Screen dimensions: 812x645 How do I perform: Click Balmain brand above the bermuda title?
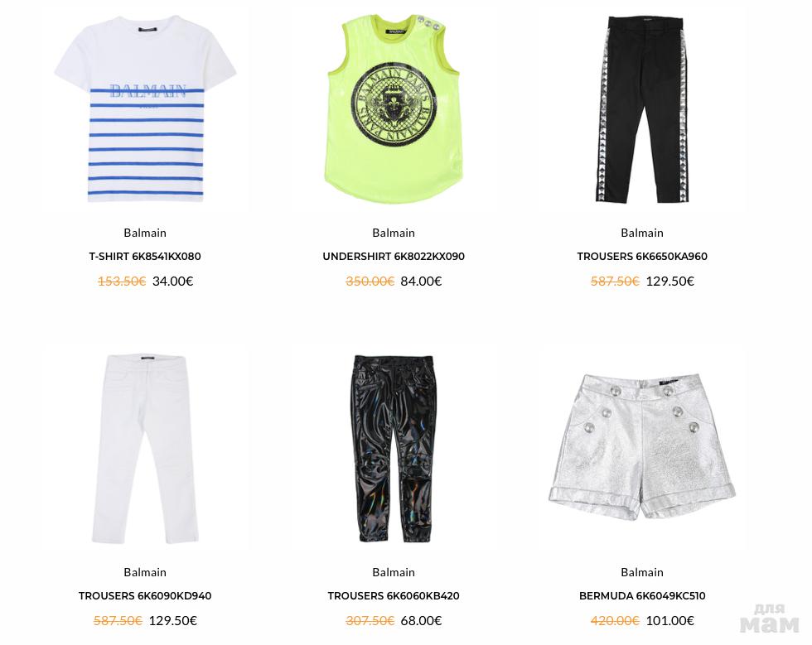[642, 572]
